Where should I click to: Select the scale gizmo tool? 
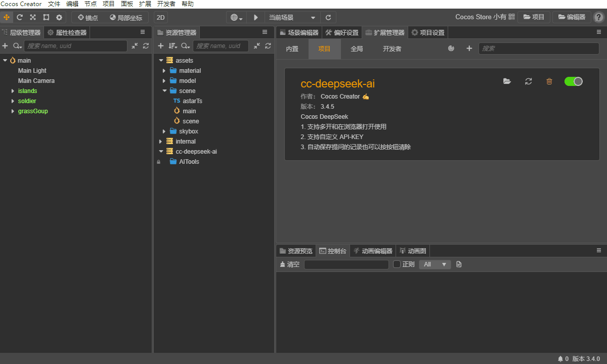(33, 17)
